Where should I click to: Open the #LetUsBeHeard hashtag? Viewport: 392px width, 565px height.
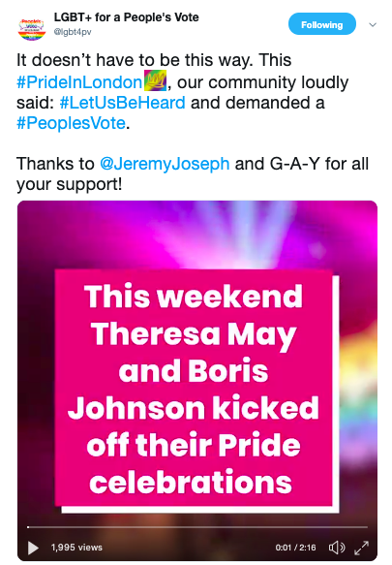122,103
